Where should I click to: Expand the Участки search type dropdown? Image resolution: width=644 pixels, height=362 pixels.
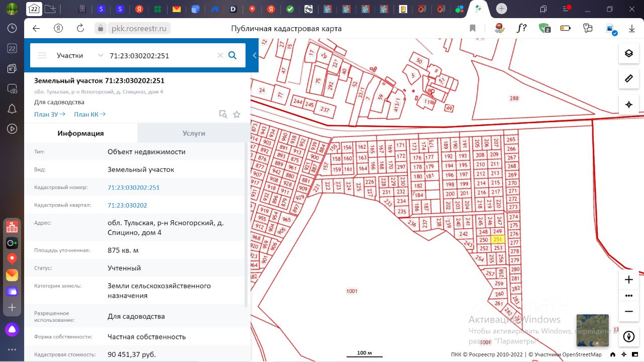[80, 55]
